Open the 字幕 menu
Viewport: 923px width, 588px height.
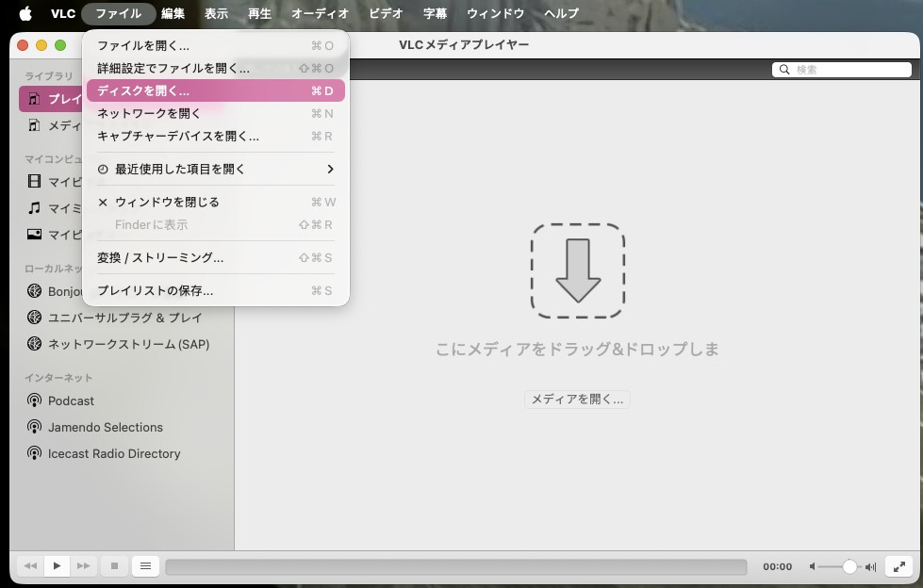435,13
